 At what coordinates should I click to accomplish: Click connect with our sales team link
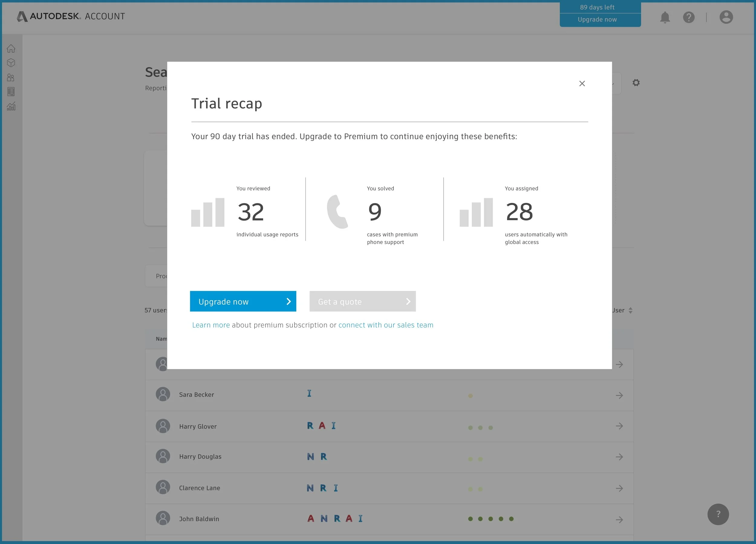click(386, 325)
